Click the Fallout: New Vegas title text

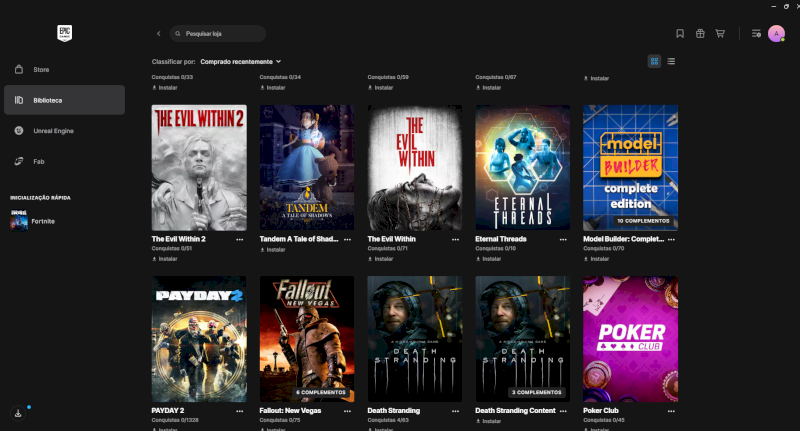pos(290,411)
